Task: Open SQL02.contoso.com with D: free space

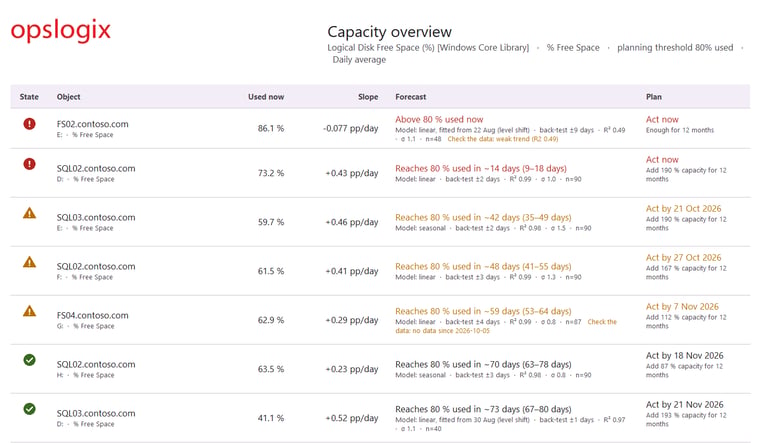Action: (96, 169)
